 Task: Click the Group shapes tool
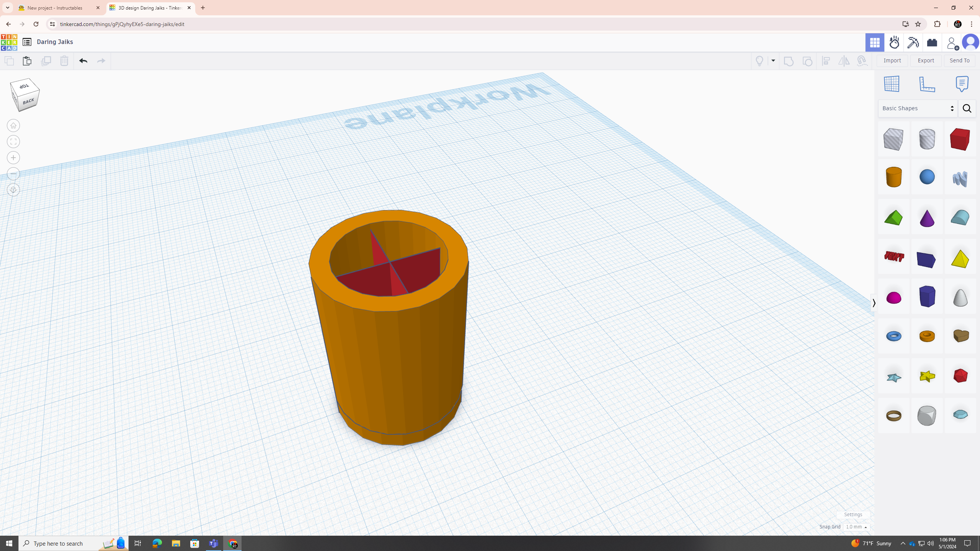click(789, 61)
